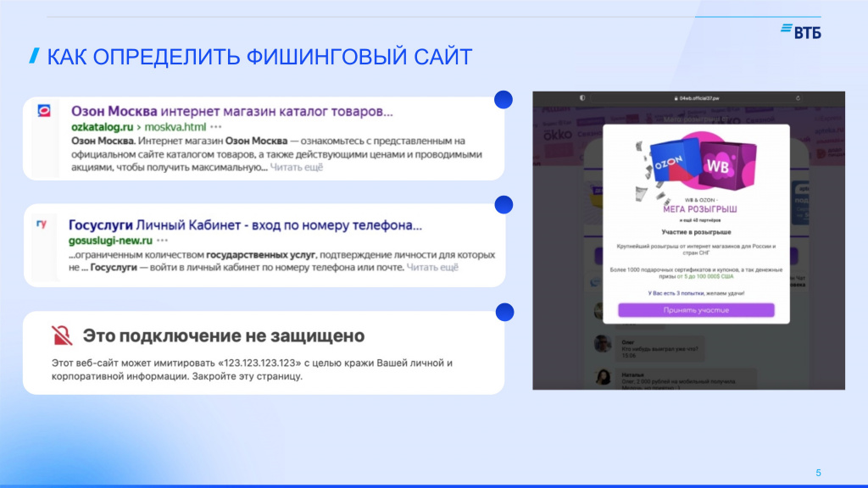Click the 04web.official37.pw address bar
Image resolution: width=868 pixels, height=488 pixels.
[697, 98]
